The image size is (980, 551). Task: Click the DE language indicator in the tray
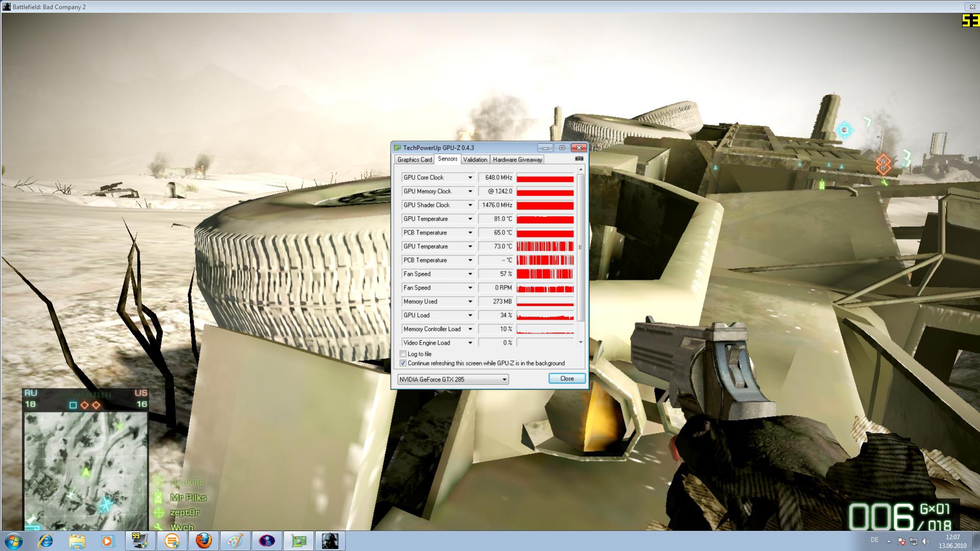[874, 540]
